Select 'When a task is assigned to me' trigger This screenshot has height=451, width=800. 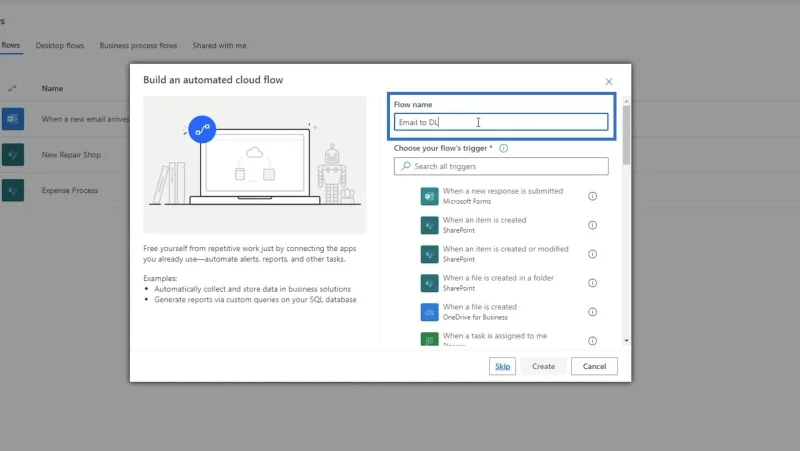pos(494,339)
